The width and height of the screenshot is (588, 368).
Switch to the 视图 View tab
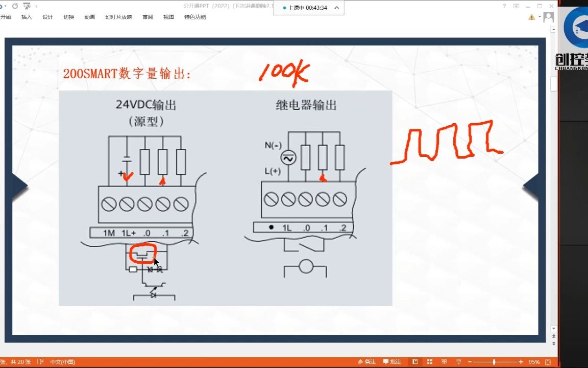pos(168,16)
